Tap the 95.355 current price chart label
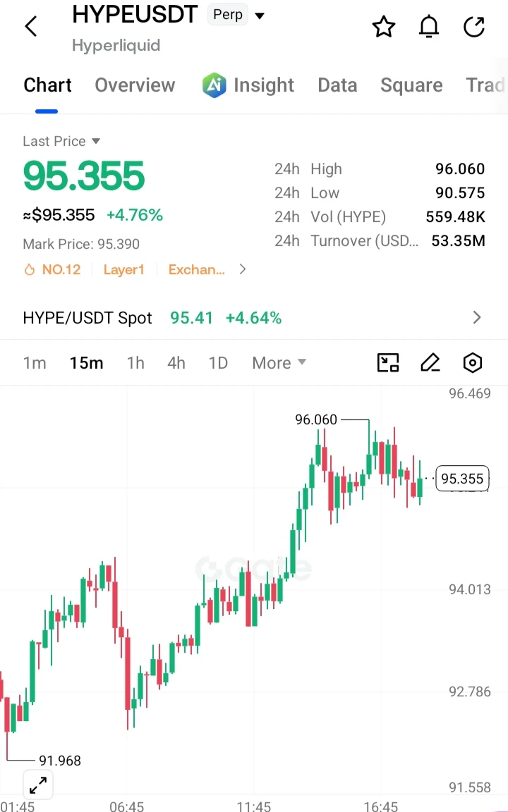 pyautogui.click(x=462, y=479)
